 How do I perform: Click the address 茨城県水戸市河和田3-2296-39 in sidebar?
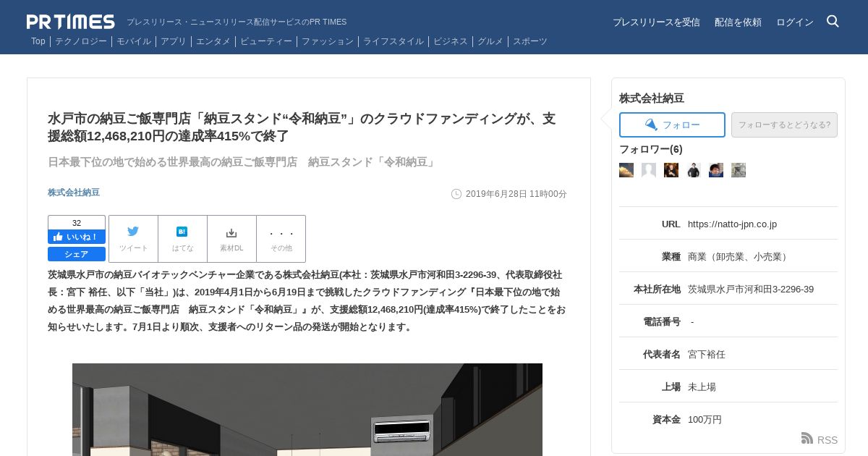[751, 290]
